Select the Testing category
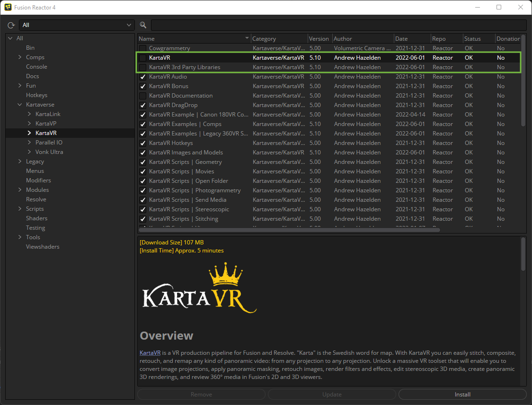532x405 pixels. [x=35, y=228]
